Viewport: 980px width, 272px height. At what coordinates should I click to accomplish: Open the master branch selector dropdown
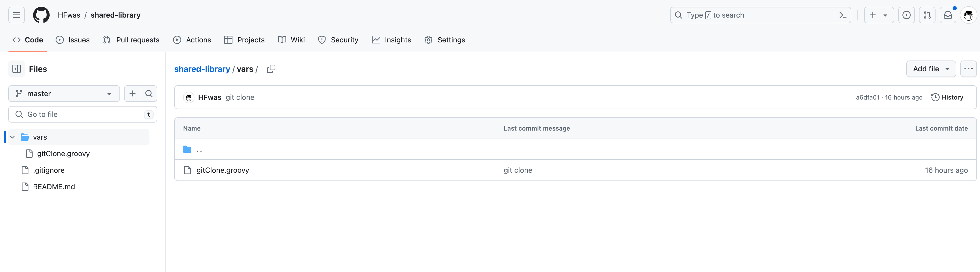click(64, 94)
